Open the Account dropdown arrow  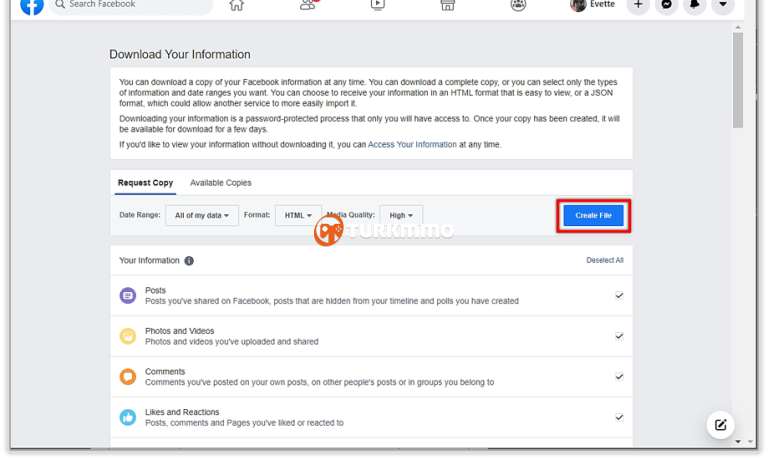pyautogui.click(x=723, y=5)
